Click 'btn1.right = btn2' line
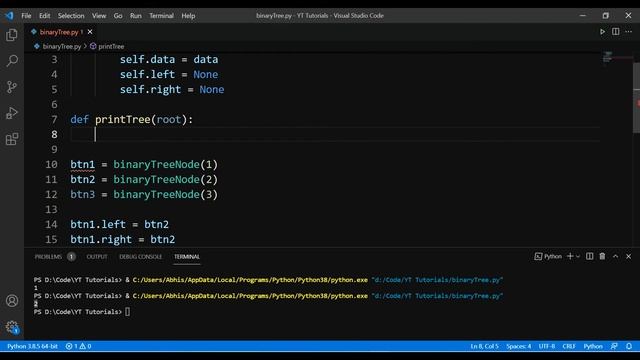The width and height of the screenshot is (640, 360). pos(122,239)
